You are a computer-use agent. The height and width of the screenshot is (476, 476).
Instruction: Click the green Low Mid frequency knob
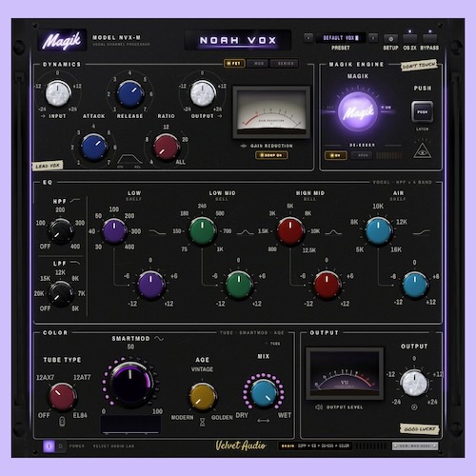[202, 230]
